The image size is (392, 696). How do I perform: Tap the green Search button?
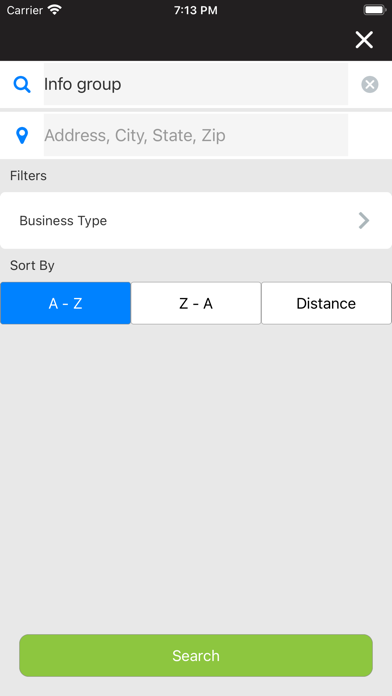tap(196, 656)
